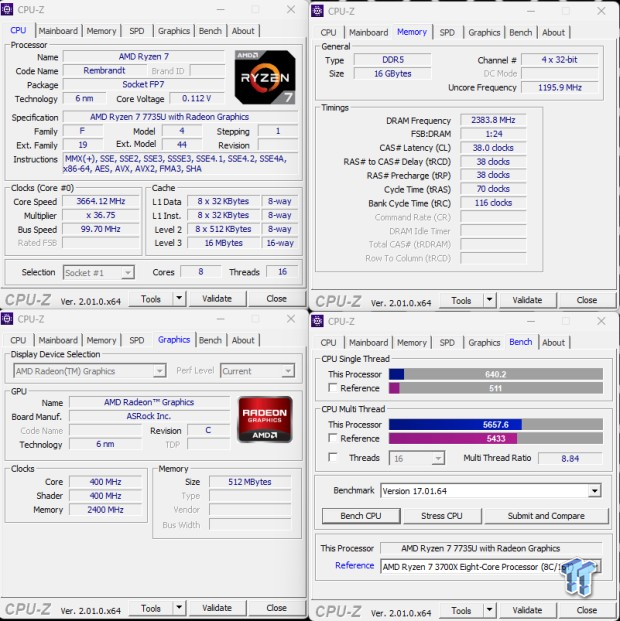Click the Level 3 cache 16 MBytes value
Viewport: 620px width, 621px height.
[223, 243]
